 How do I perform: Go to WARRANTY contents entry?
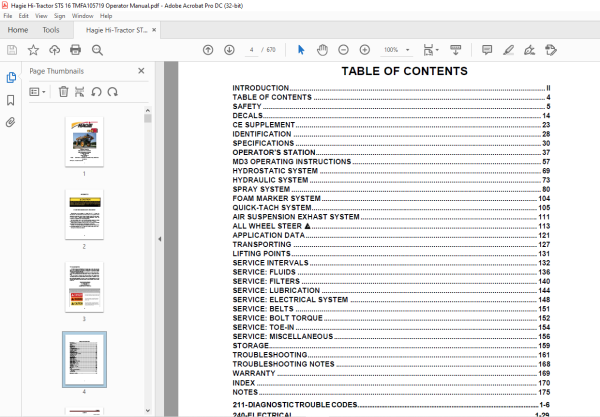[x=391, y=373]
